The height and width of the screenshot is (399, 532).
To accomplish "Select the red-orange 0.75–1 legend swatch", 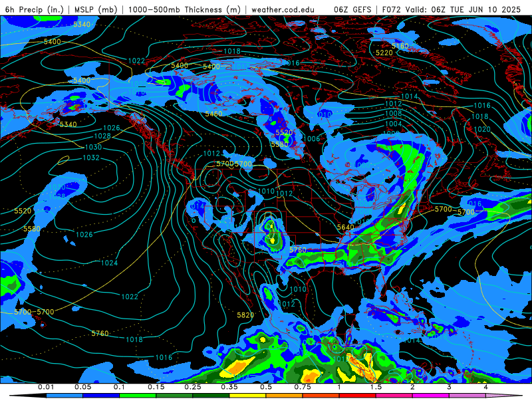I will coord(321,396).
